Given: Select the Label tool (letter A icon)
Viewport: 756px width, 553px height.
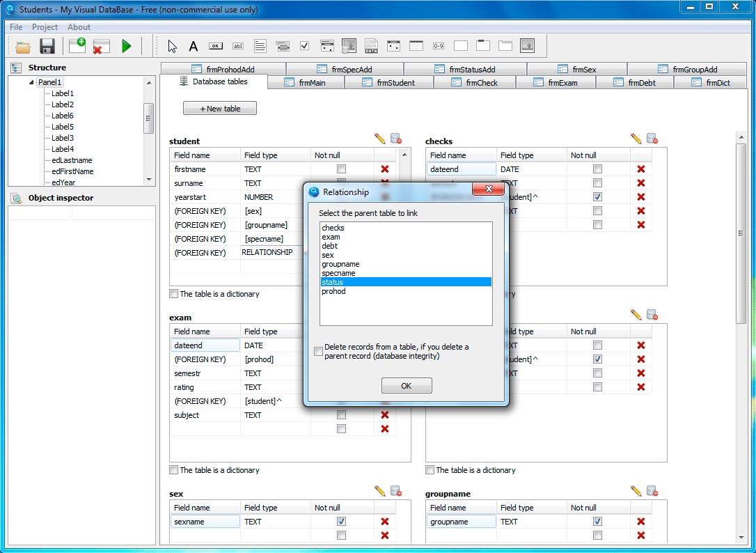Looking at the screenshot, I should [x=194, y=47].
